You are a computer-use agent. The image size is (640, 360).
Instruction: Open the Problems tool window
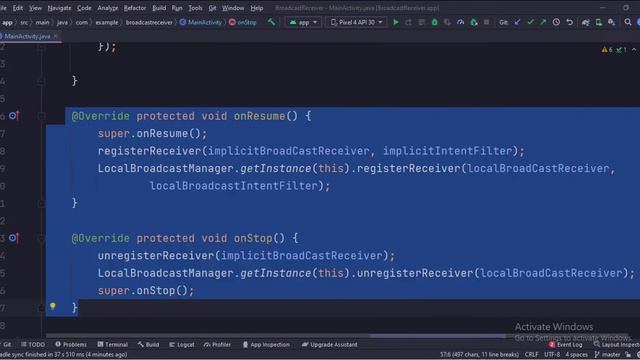click(71, 344)
